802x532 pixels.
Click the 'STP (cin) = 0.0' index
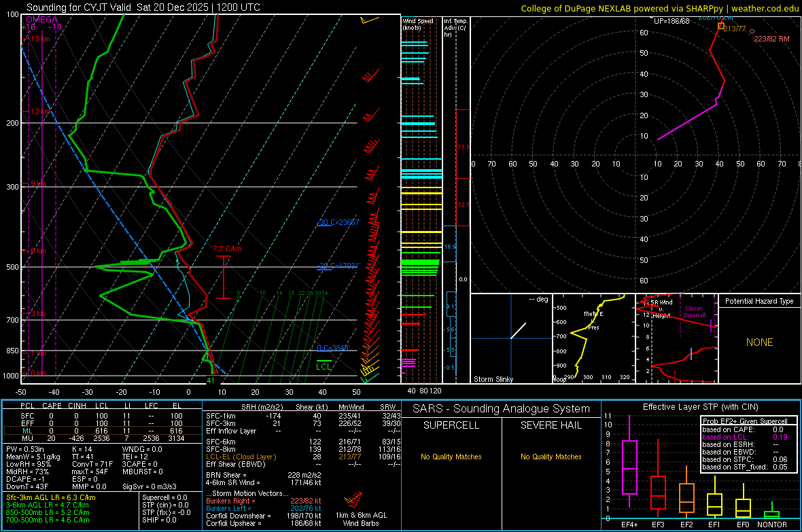click(165, 506)
